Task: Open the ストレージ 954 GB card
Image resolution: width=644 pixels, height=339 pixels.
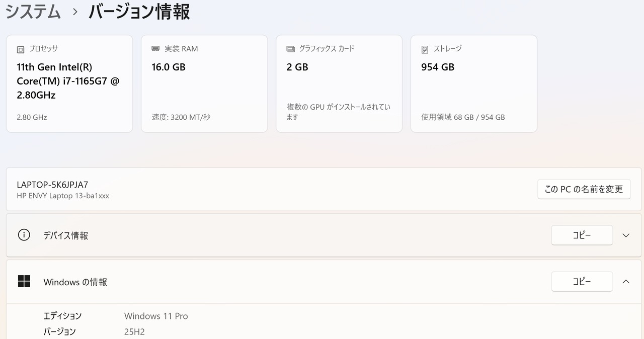Action: (x=474, y=83)
